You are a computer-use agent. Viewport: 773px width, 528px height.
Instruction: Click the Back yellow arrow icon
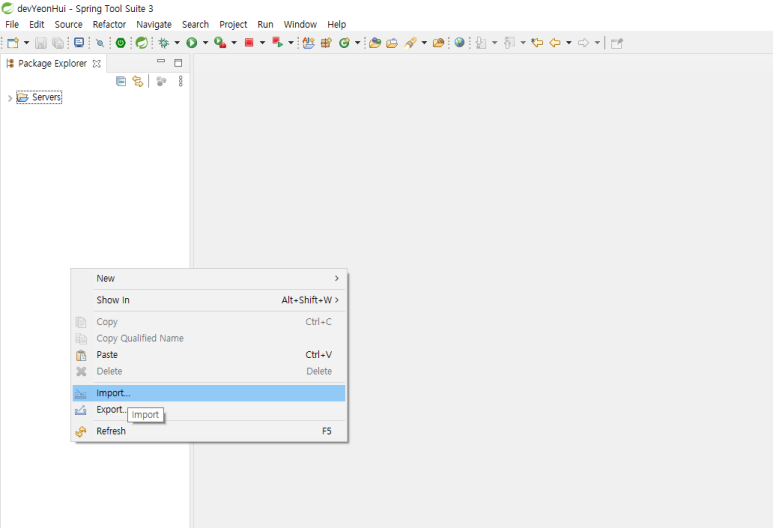pos(555,43)
